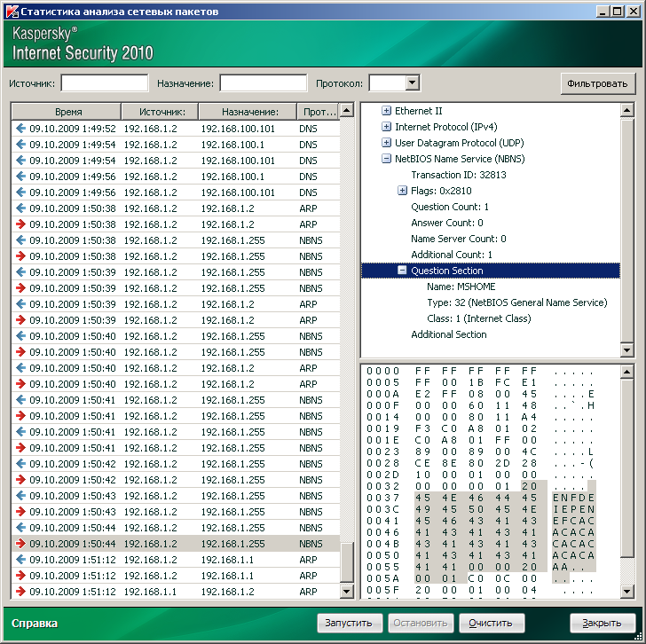Image resolution: width=646 pixels, height=644 pixels.
Task: Collapse NetBIOS Name Service (NBNS) node
Action: tap(386, 159)
